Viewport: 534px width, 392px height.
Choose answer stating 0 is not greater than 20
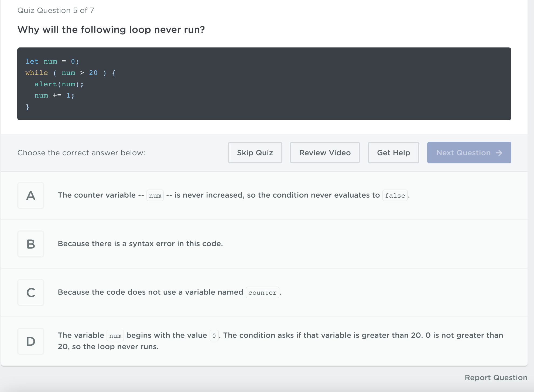coord(280,341)
